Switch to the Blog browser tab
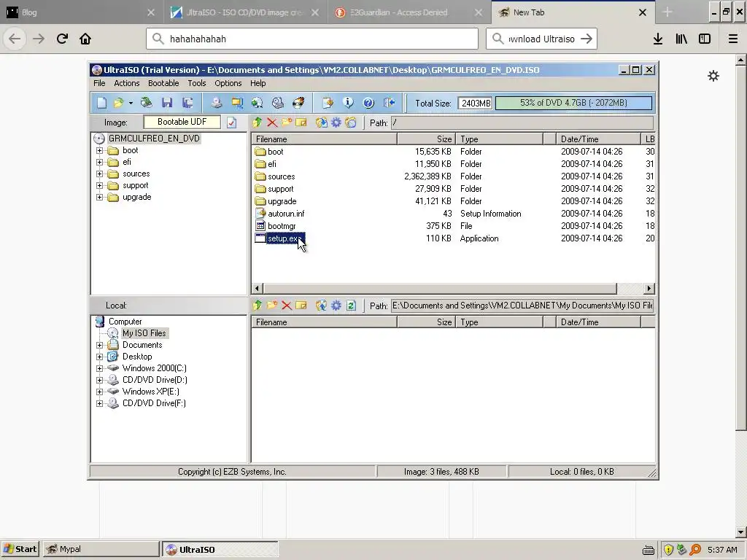The height and width of the screenshot is (560, 747). click(x=82, y=12)
